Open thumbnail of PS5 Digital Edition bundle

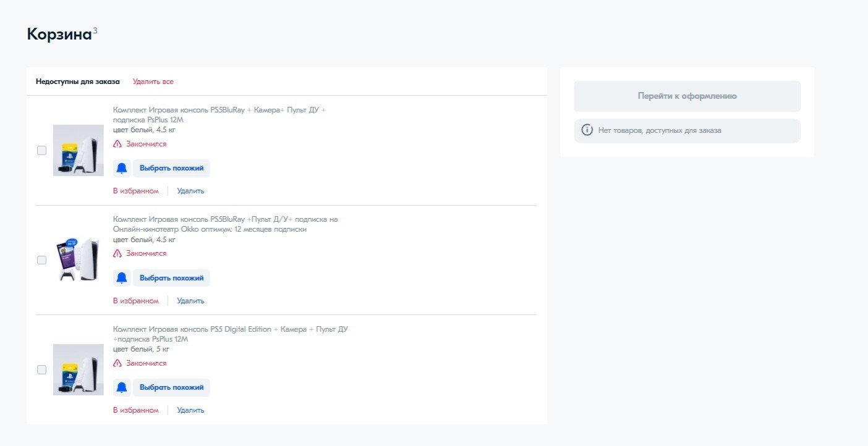(x=78, y=369)
